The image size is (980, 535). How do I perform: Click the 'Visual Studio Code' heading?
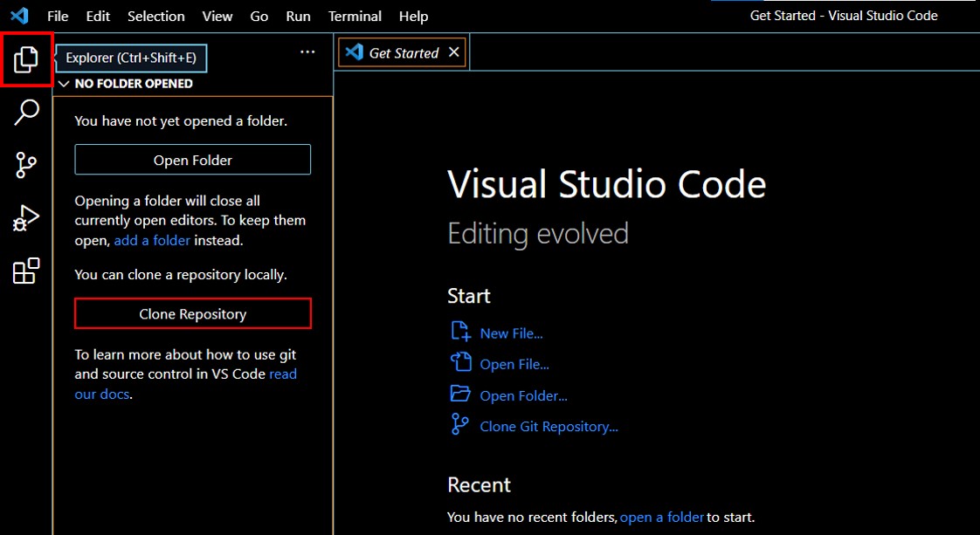tap(607, 184)
